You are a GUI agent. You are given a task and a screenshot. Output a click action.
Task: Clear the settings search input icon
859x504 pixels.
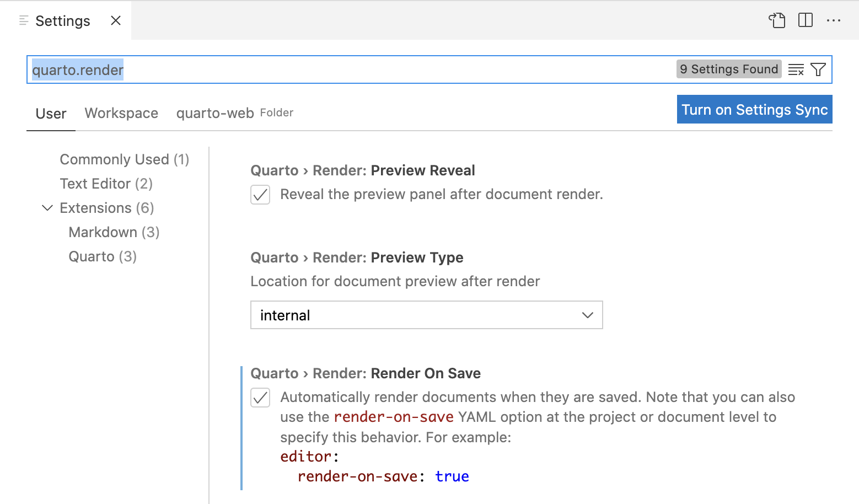796,70
